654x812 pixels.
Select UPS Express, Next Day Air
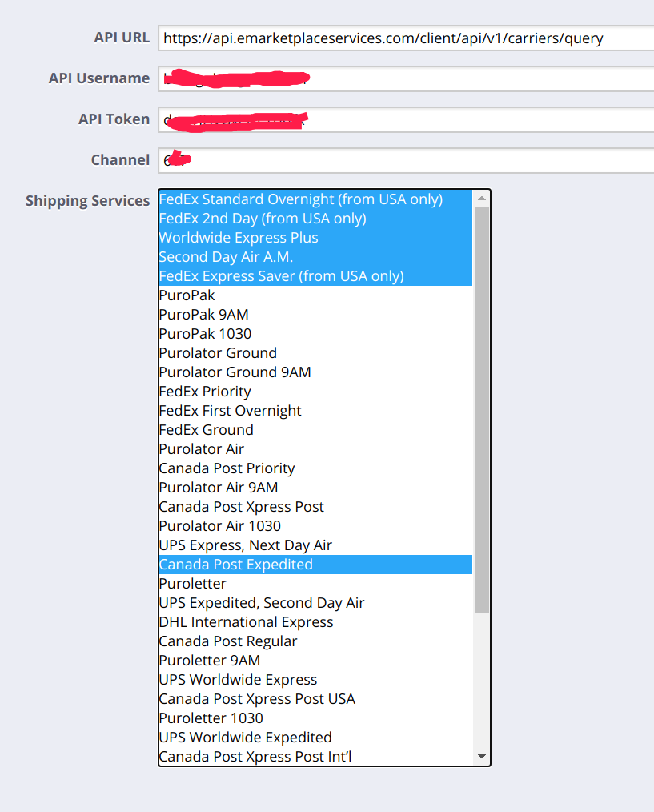pyautogui.click(x=245, y=545)
